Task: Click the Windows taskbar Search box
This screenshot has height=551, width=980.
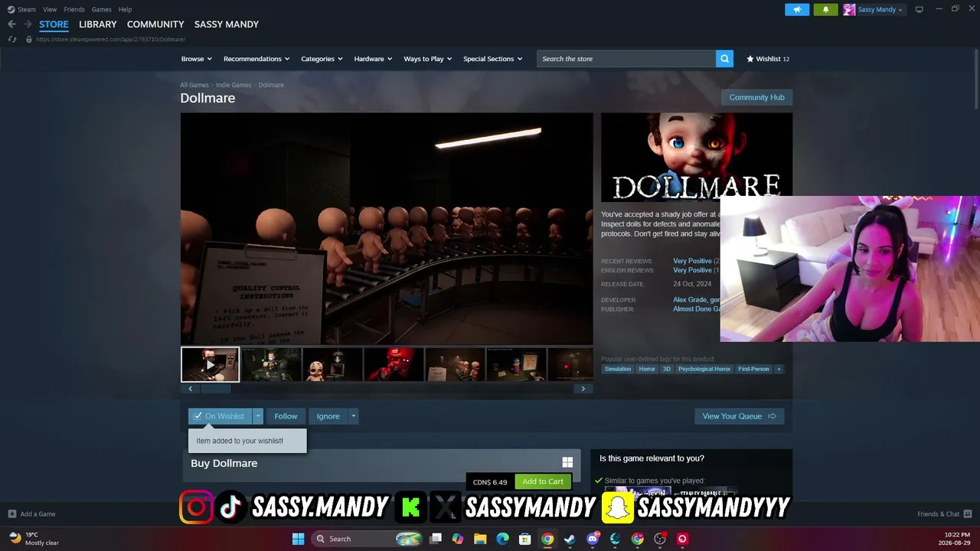Action: [x=367, y=539]
